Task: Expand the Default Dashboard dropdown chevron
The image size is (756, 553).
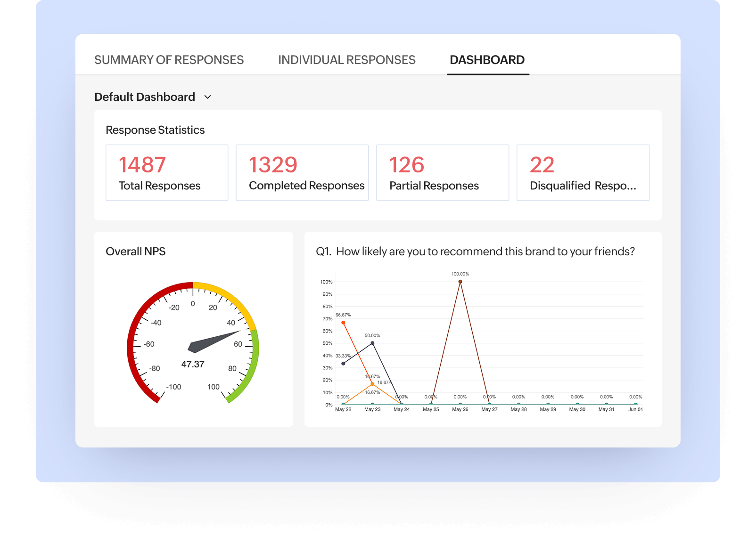Action: click(207, 97)
